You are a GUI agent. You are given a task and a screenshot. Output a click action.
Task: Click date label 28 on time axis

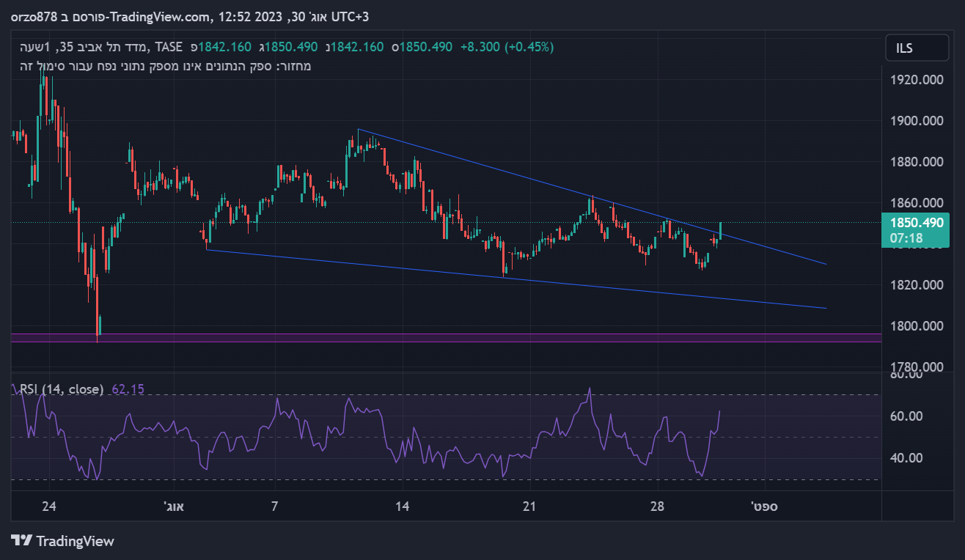click(657, 506)
